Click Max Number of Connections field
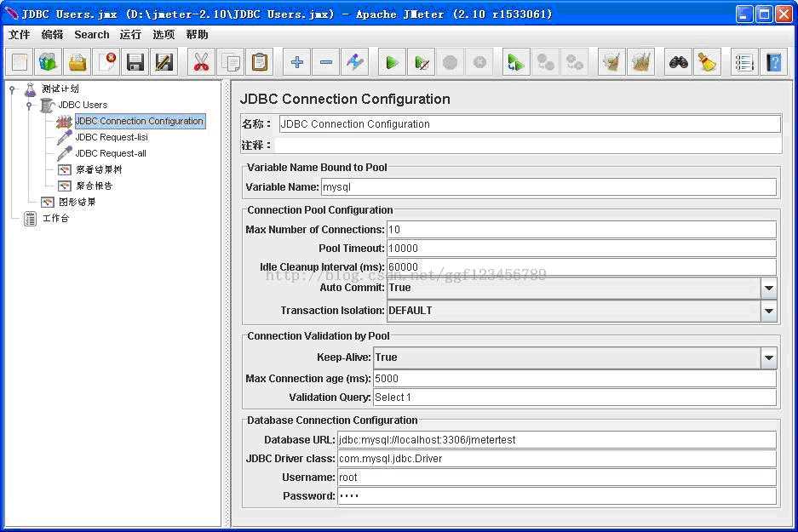 coord(582,230)
